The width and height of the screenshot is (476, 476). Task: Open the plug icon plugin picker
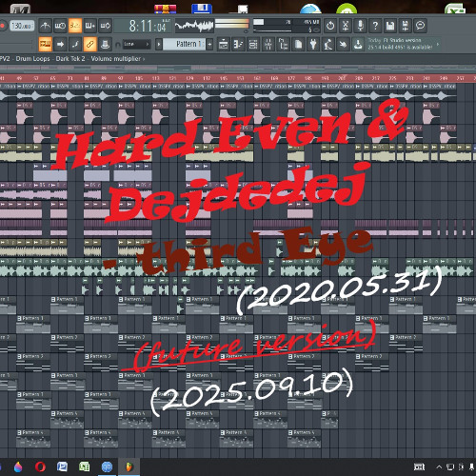click(313, 44)
